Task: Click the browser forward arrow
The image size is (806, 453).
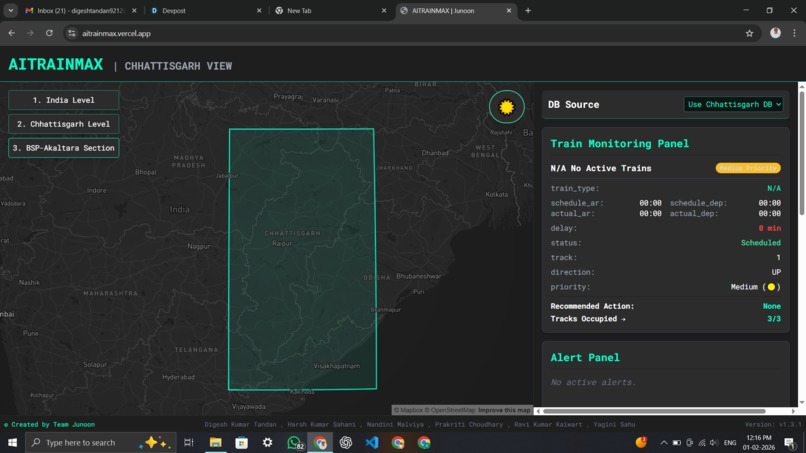Action: click(30, 33)
